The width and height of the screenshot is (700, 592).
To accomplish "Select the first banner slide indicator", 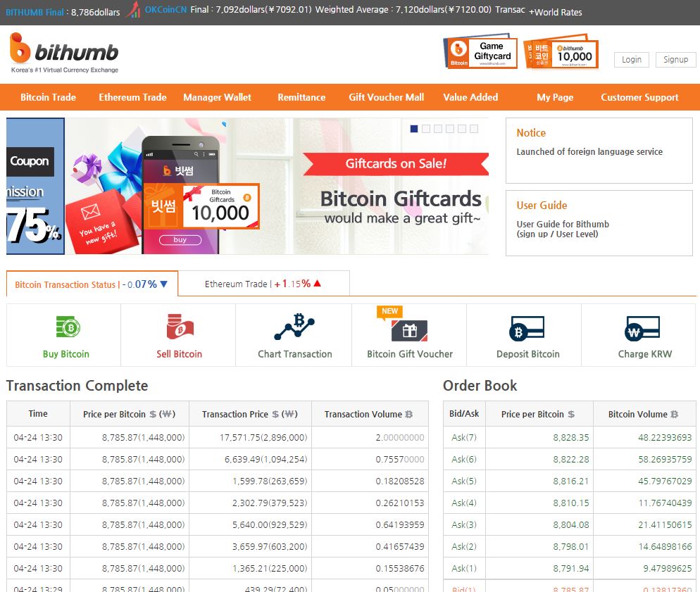I will tap(414, 129).
